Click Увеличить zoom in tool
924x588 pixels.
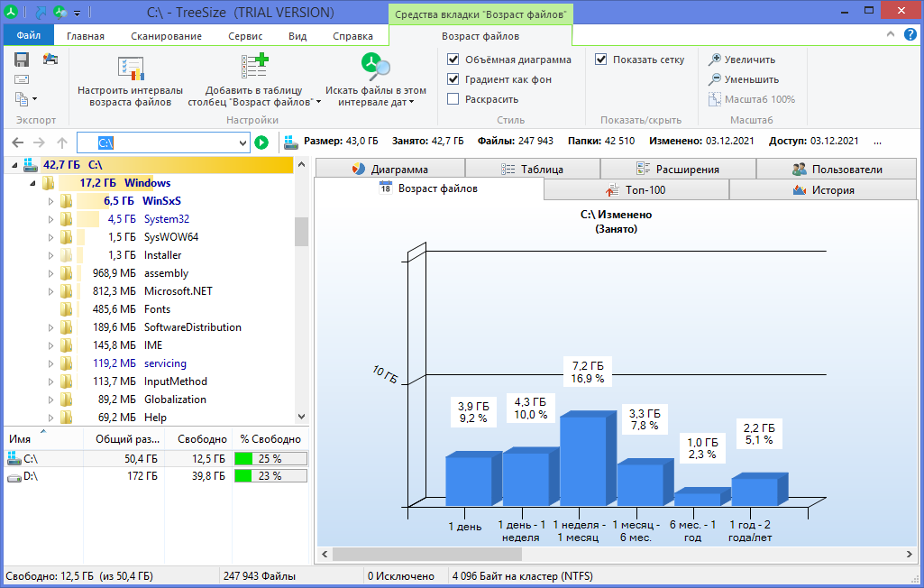[742, 60]
